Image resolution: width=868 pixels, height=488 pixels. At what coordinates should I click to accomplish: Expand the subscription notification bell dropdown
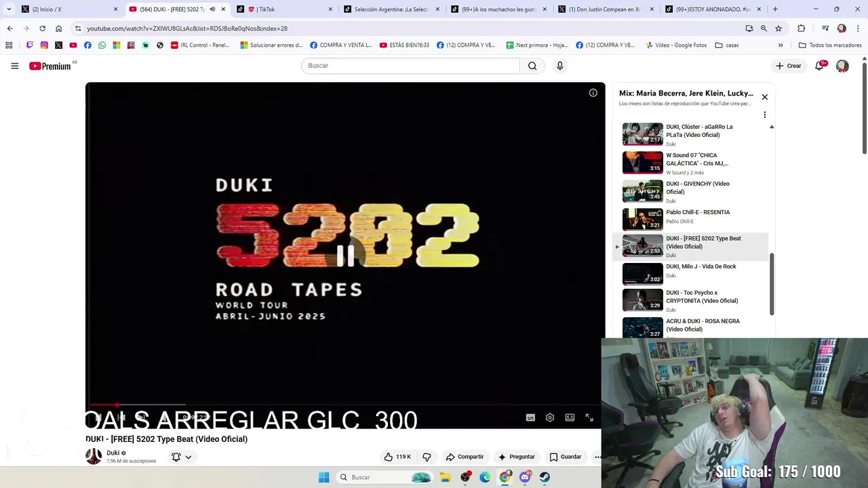point(181,457)
